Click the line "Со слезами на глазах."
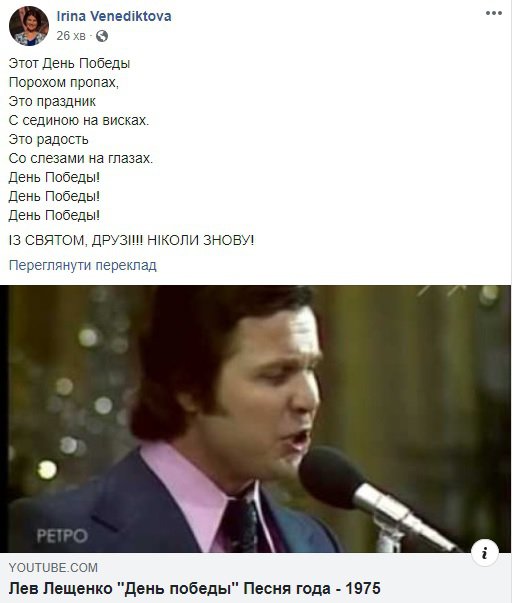 coord(81,158)
